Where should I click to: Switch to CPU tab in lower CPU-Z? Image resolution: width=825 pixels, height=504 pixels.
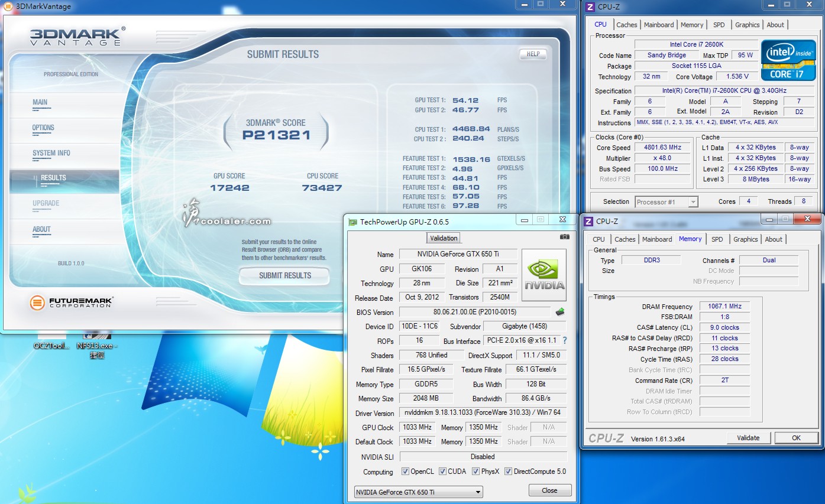599,239
